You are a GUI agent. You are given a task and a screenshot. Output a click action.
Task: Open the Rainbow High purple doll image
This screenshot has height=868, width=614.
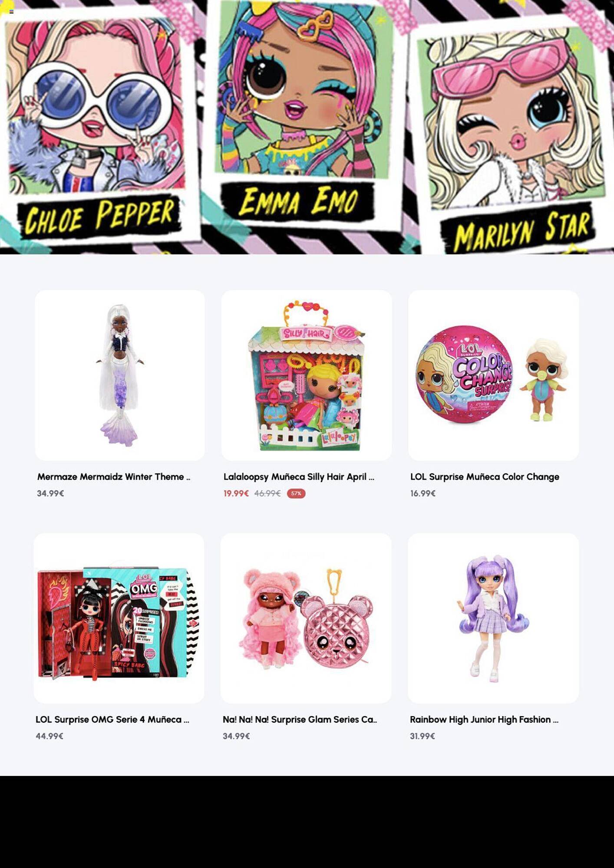(x=493, y=618)
